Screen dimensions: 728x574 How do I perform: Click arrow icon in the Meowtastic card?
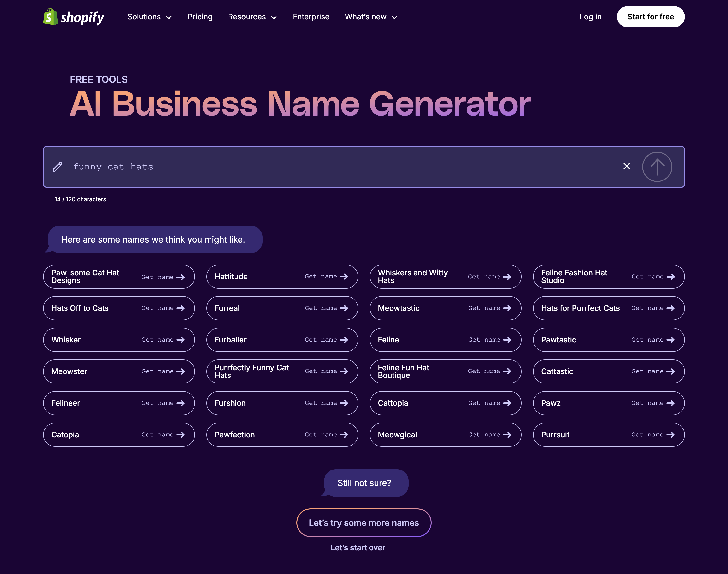click(x=507, y=308)
